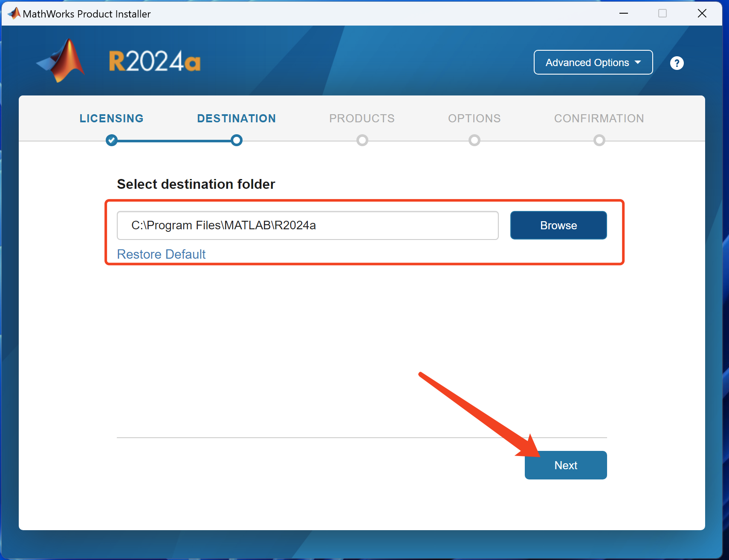Click the MATLAB membrane logo in header
Screen dimensions: 729x560
click(62, 61)
